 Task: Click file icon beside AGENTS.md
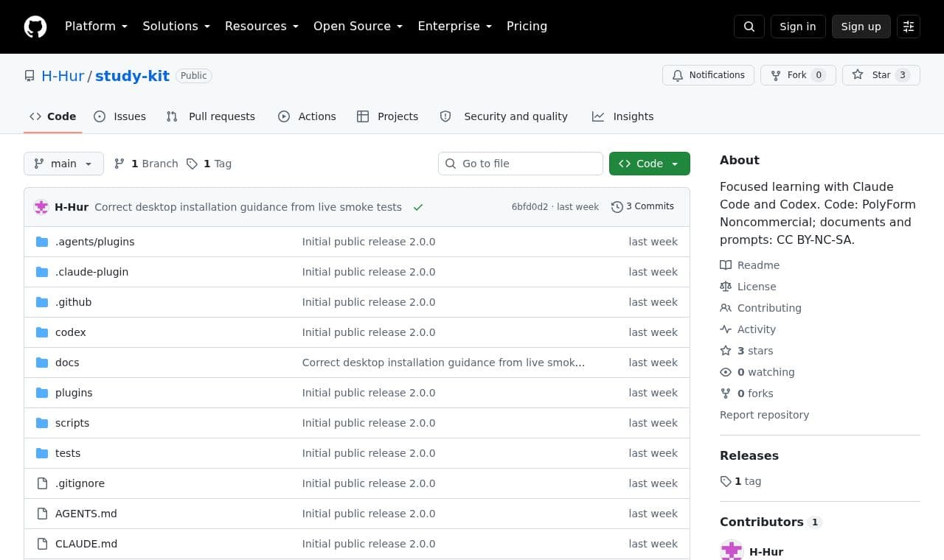tap(42, 514)
